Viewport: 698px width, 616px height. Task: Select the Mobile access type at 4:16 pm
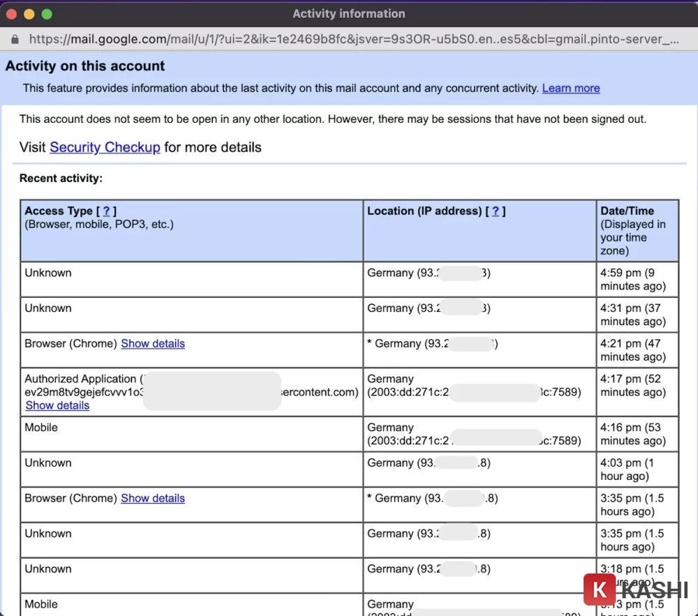(x=41, y=427)
